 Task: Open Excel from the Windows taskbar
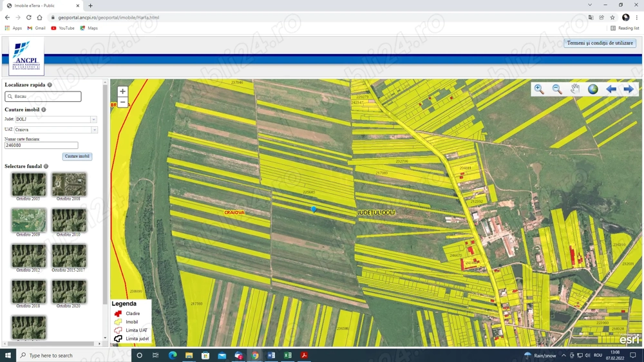pyautogui.click(x=288, y=356)
